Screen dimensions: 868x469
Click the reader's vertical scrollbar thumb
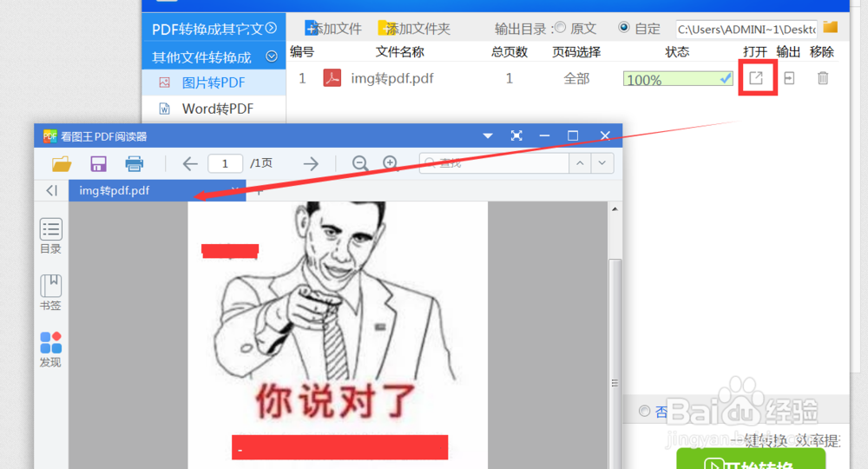[615, 364]
